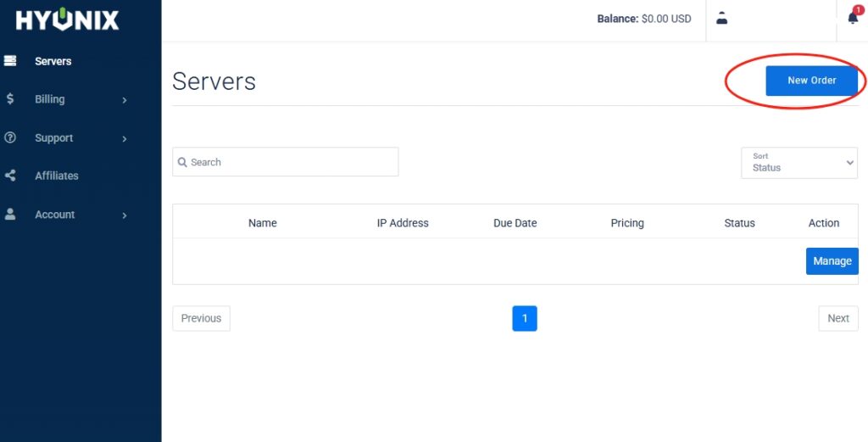Expand the Billing submenu chevron
The image size is (868, 442).
125,100
